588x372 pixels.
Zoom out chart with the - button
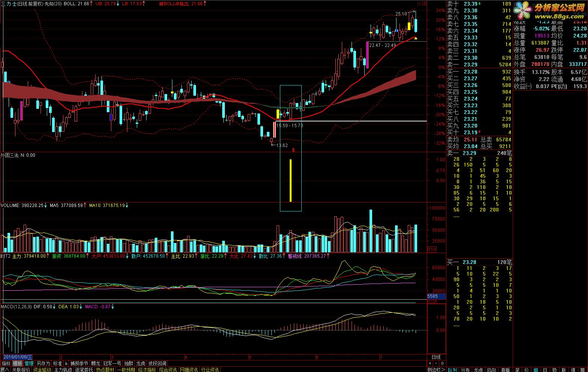click(436, 363)
